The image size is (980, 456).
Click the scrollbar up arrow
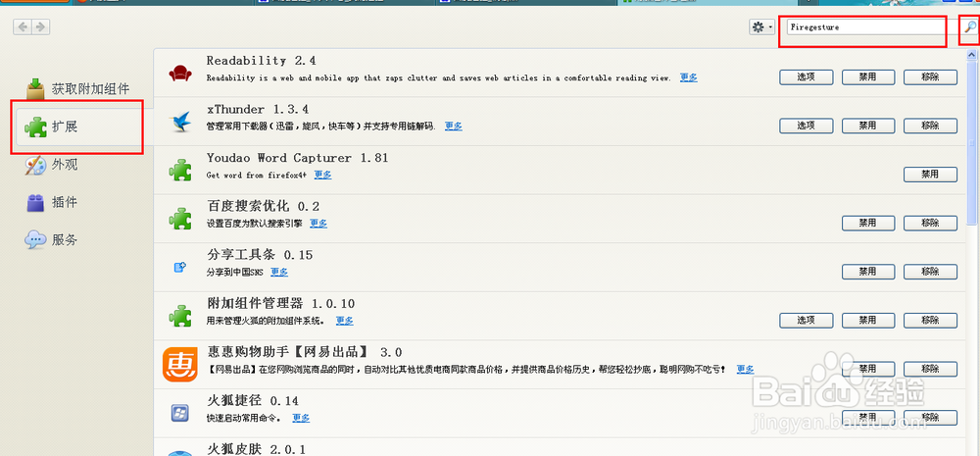point(972,54)
